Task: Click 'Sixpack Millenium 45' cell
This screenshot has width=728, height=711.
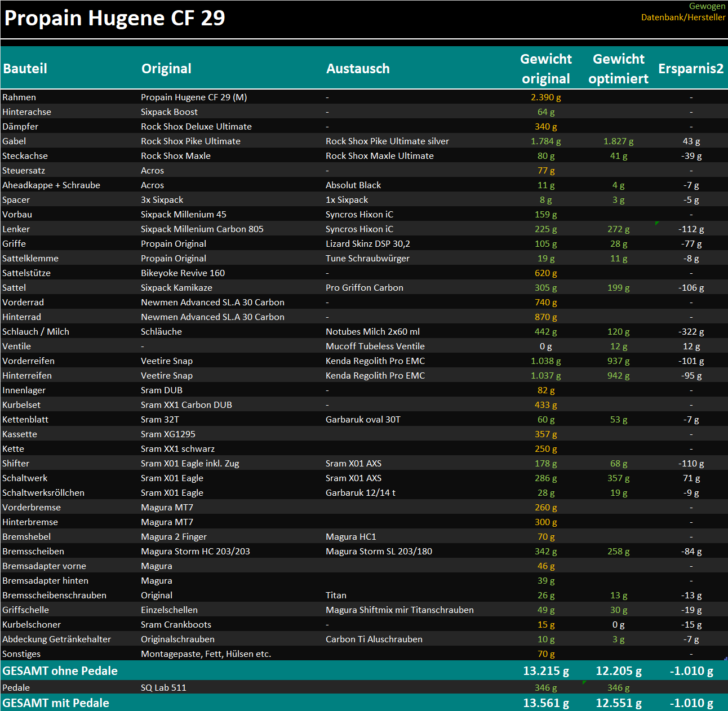Action: pyautogui.click(x=184, y=215)
